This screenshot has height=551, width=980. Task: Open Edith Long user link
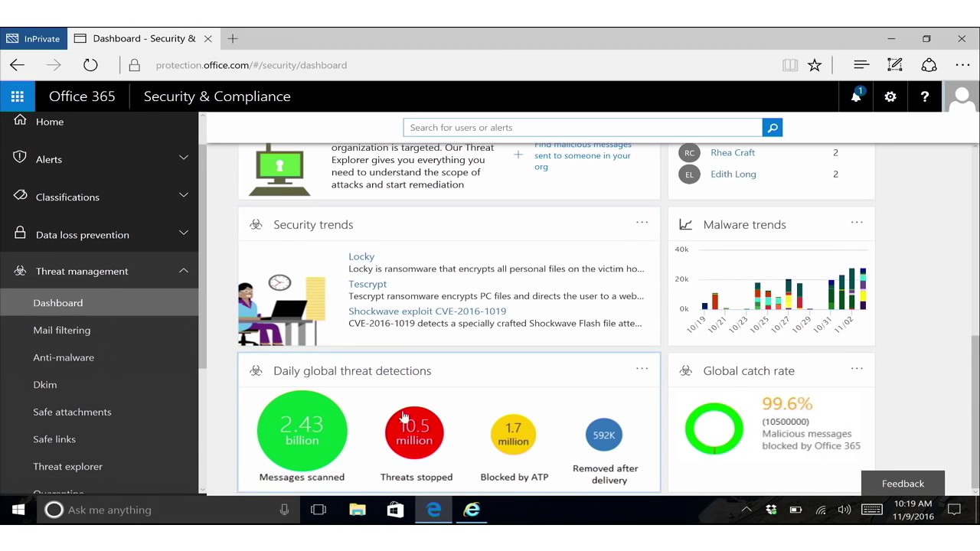(x=733, y=174)
